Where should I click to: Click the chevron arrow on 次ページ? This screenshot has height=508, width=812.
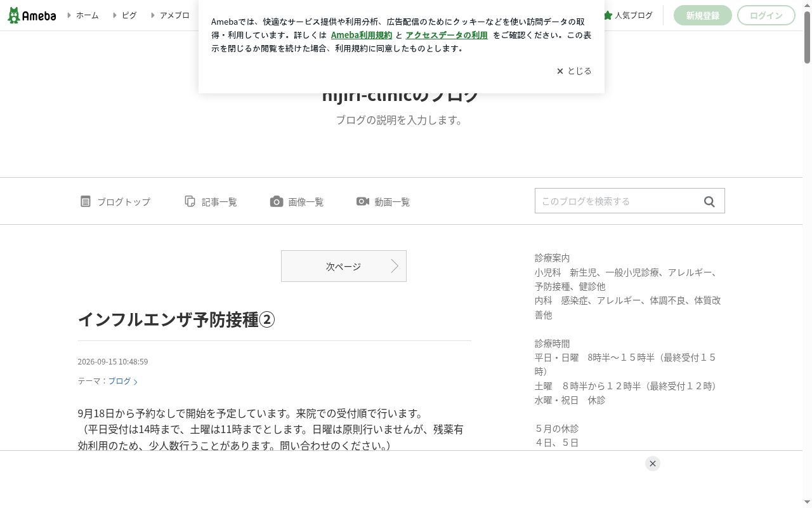click(395, 266)
